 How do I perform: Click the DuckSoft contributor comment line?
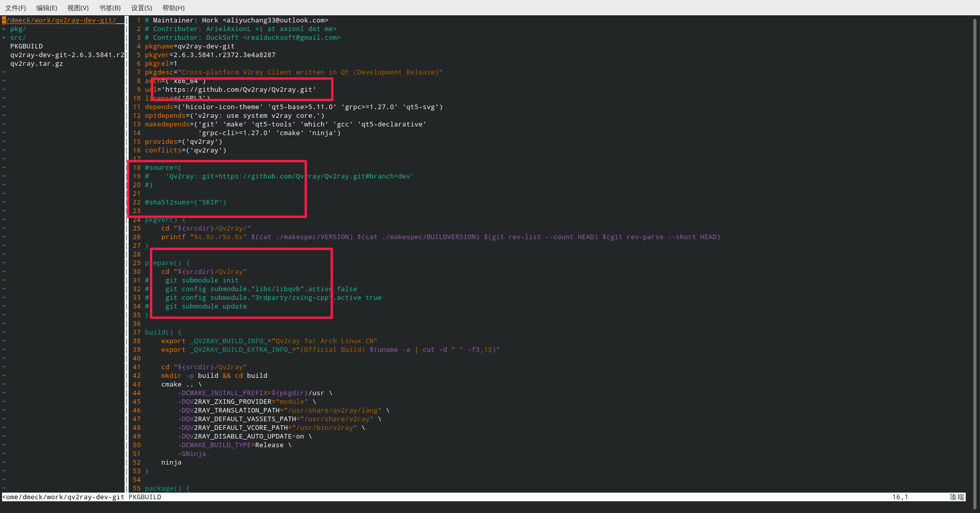243,38
